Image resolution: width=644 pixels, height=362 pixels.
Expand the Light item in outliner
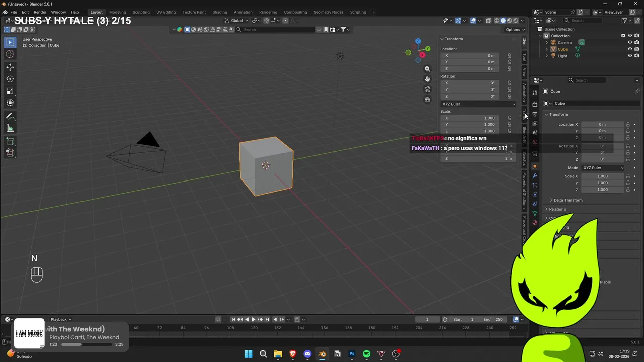tap(547, 56)
